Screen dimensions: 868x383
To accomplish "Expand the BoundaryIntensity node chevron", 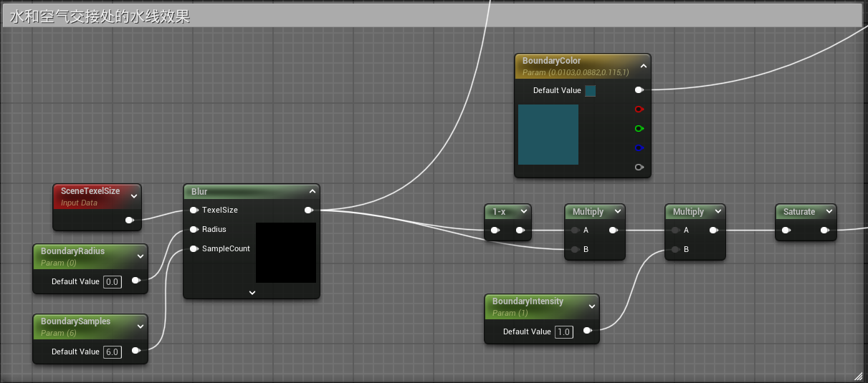I will tap(591, 306).
